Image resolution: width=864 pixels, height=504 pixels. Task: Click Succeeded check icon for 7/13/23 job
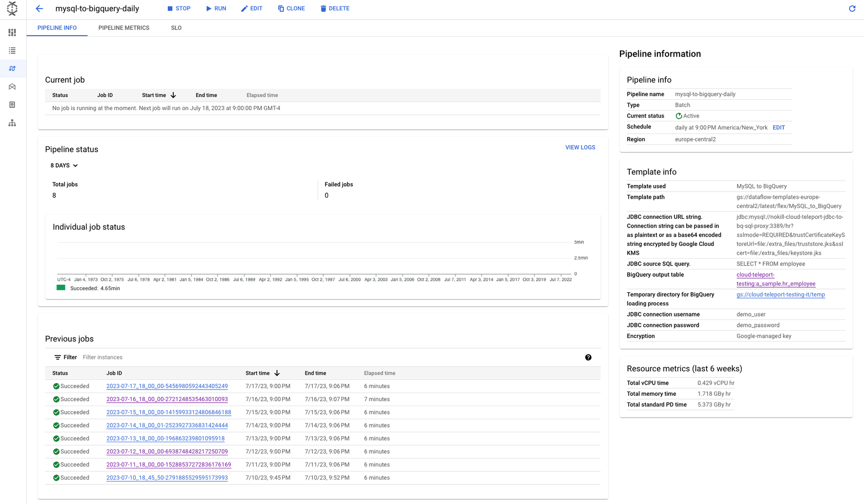(56, 439)
